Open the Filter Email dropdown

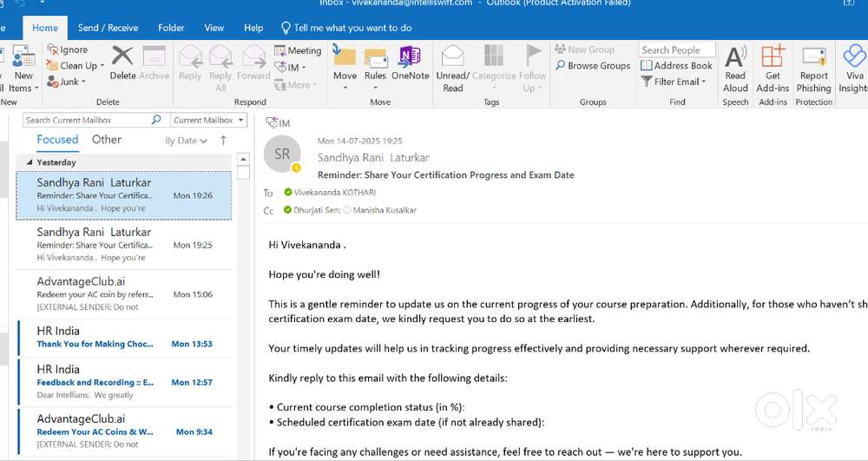coord(674,82)
